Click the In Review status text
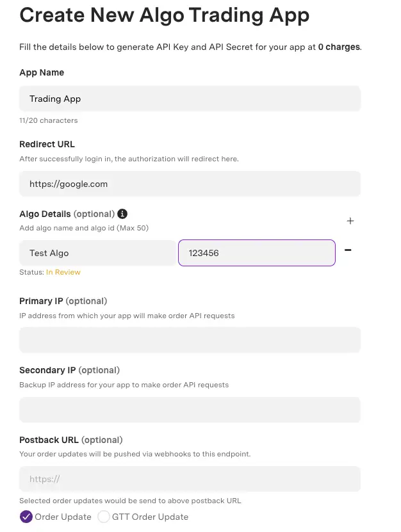Image resolution: width=401 pixels, height=532 pixels. tap(63, 272)
